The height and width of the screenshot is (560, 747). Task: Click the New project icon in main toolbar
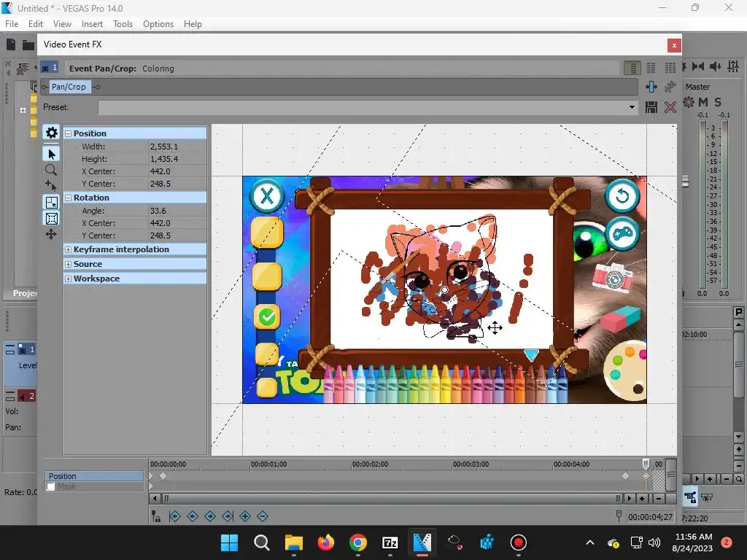pyautogui.click(x=11, y=44)
